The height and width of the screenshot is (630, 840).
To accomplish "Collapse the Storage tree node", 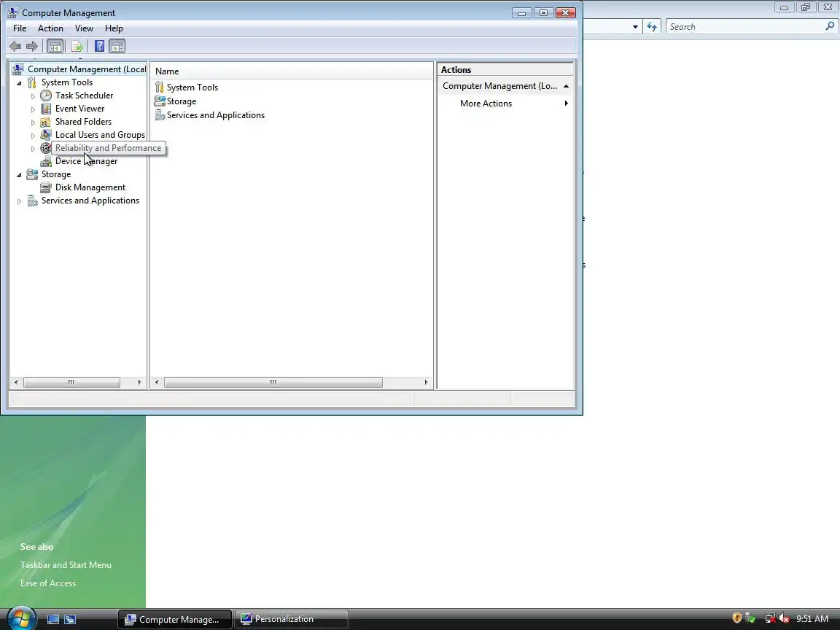I will click(19, 175).
